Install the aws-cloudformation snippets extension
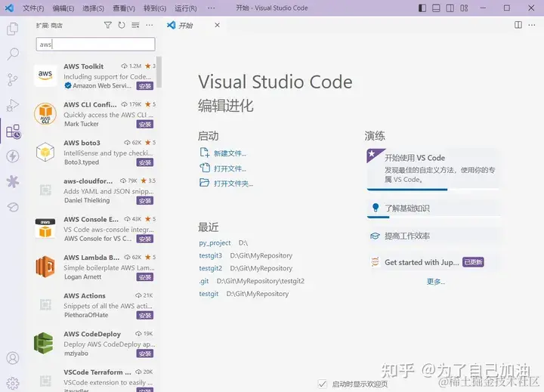Image resolution: width=544 pixels, height=392 pixels. click(x=144, y=200)
